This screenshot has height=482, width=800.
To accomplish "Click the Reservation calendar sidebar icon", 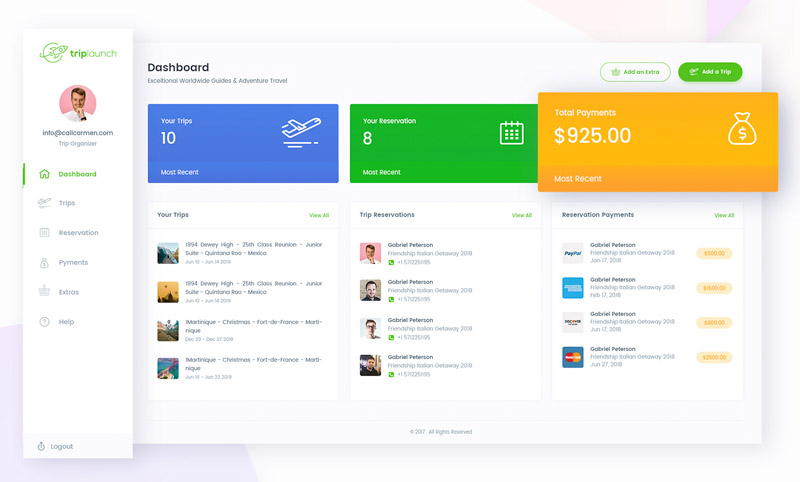I will click(x=44, y=233).
